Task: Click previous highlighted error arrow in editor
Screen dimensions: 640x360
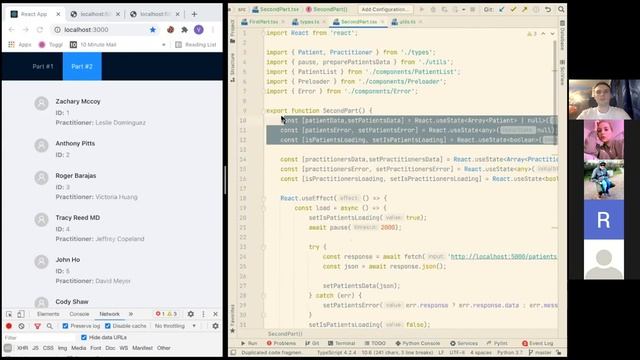Action: coord(543,34)
